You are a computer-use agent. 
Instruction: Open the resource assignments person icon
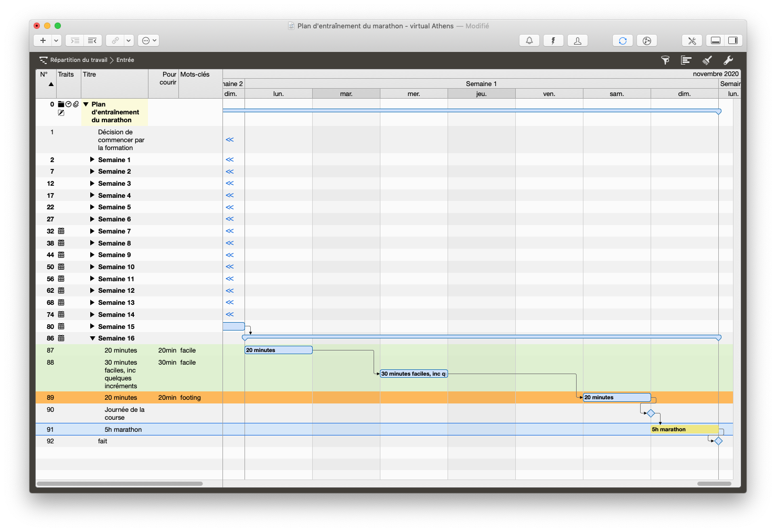(577, 40)
